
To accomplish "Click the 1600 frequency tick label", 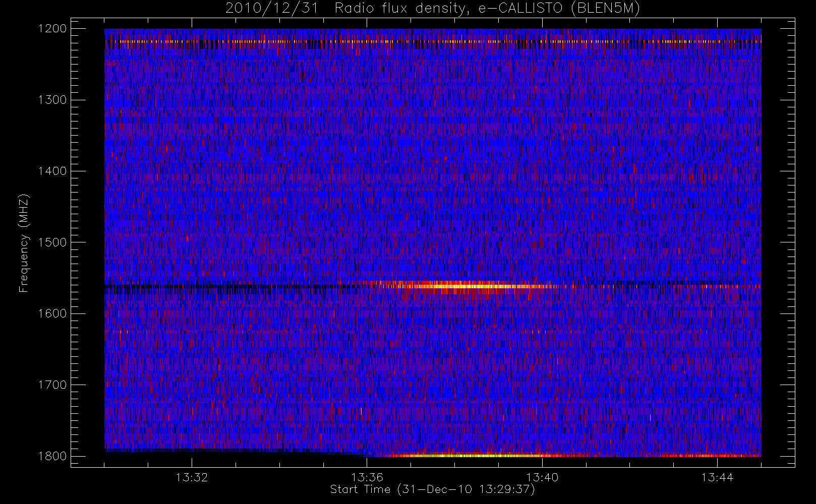I will (52, 313).
